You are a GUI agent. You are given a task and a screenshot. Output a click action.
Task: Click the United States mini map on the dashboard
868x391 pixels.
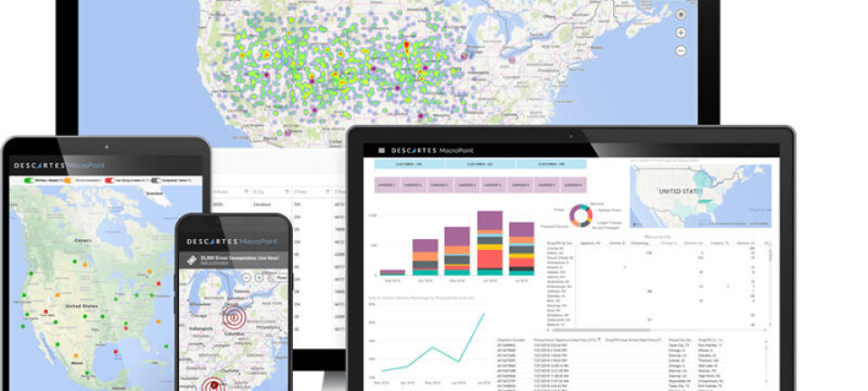pos(700,195)
